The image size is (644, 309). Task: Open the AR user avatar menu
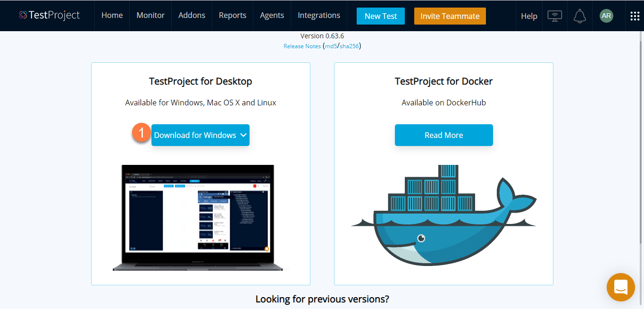coord(607,16)
